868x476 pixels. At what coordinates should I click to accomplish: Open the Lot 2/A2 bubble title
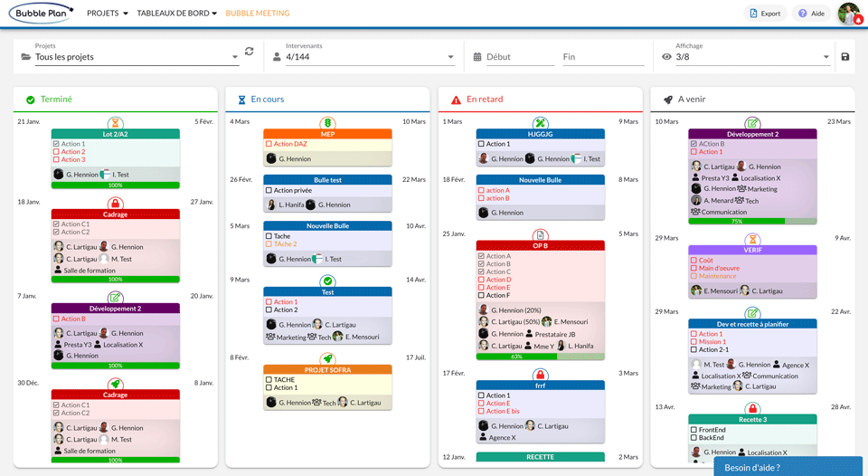pos(115,134)
